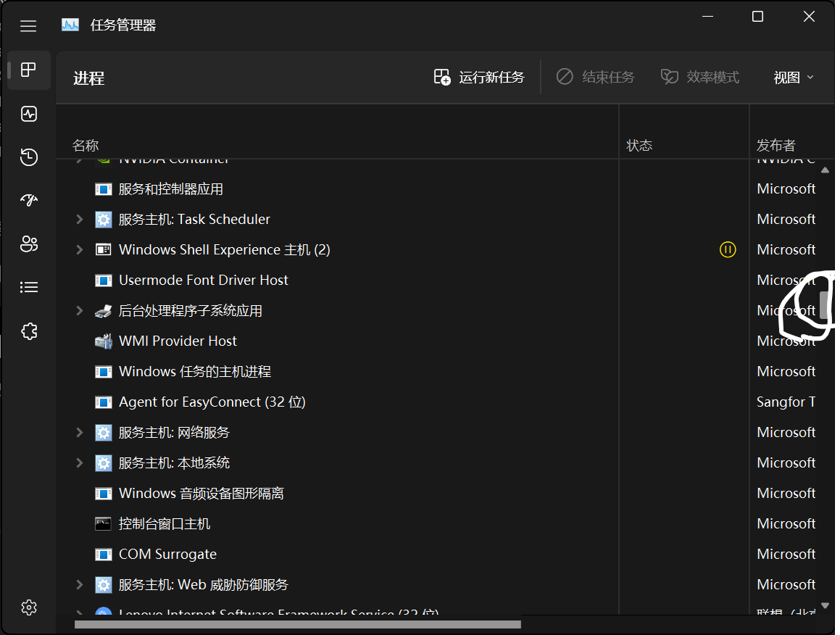Viewport: 840px width, 635px height.
Task: Click the 服务和控制器应用 process icon
Action: (104, 189)
